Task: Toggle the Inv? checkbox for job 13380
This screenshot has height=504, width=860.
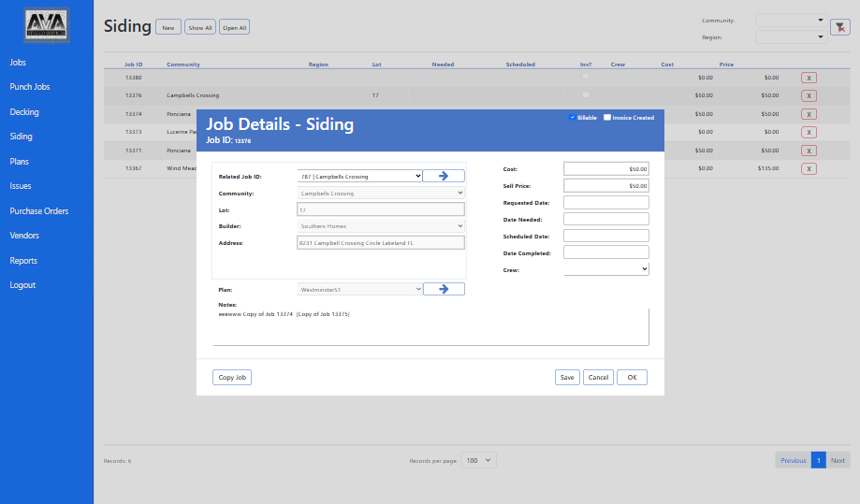Action: pyautogui.click(x=586, y=78)
